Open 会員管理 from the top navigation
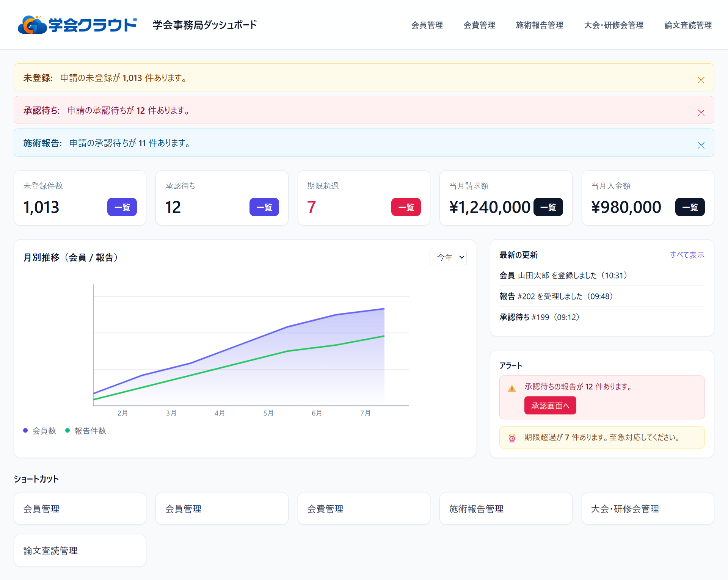 point(427,25)
